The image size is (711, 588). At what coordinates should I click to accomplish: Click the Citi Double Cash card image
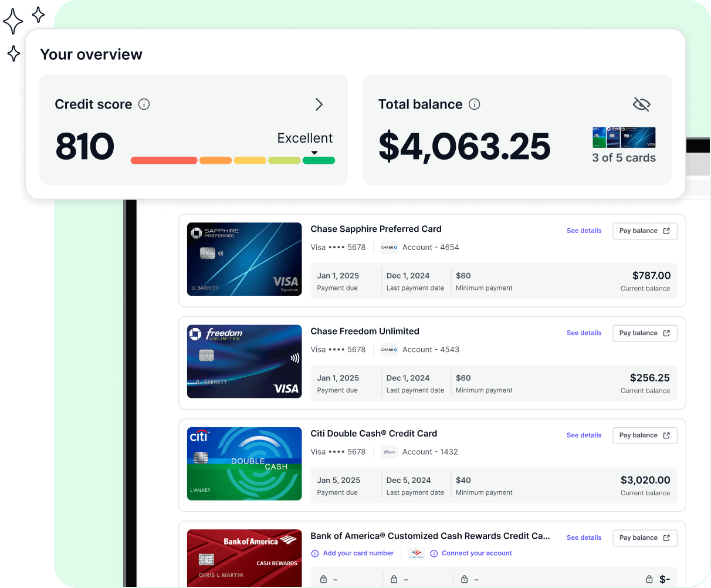point(244,464)
